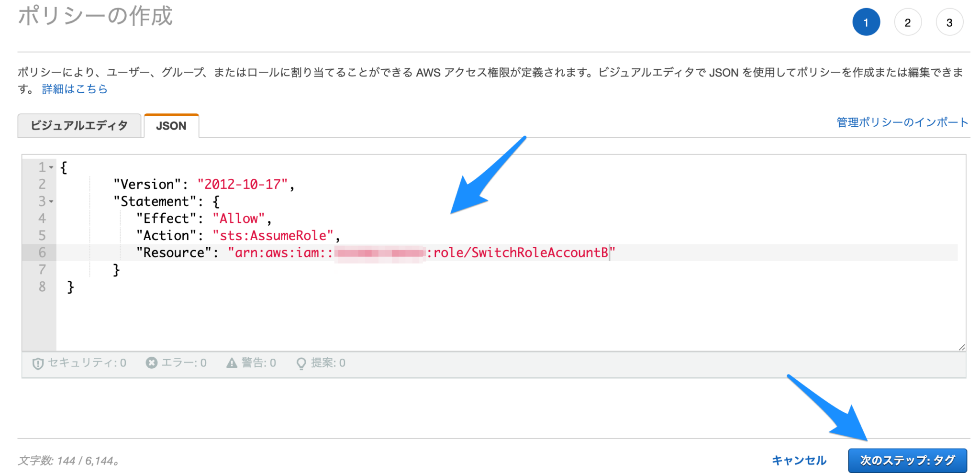Viewport: 980px width, 473px height.
Task: Click the 次のステップ: タグ button
Action: pos(908,460)
